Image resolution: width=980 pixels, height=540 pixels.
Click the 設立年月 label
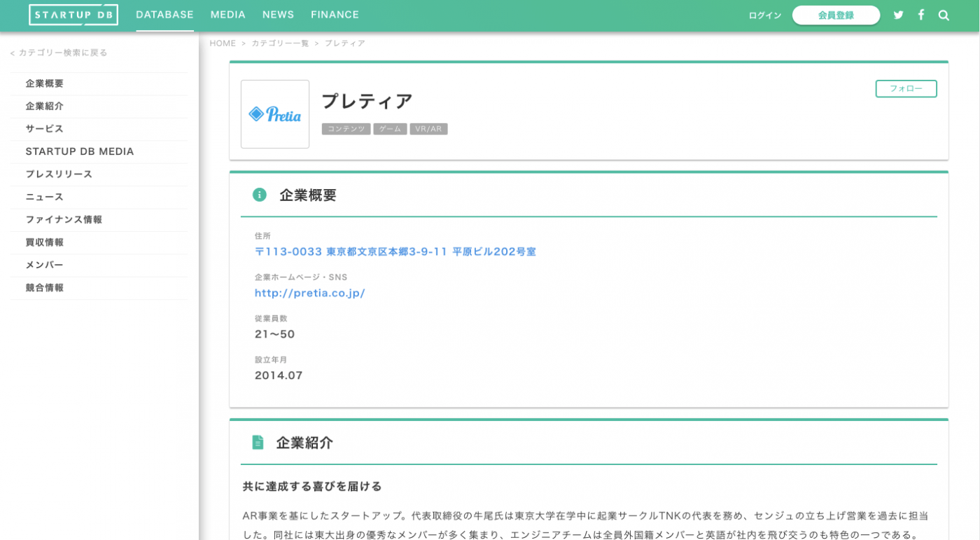click(x=271, y=360)
